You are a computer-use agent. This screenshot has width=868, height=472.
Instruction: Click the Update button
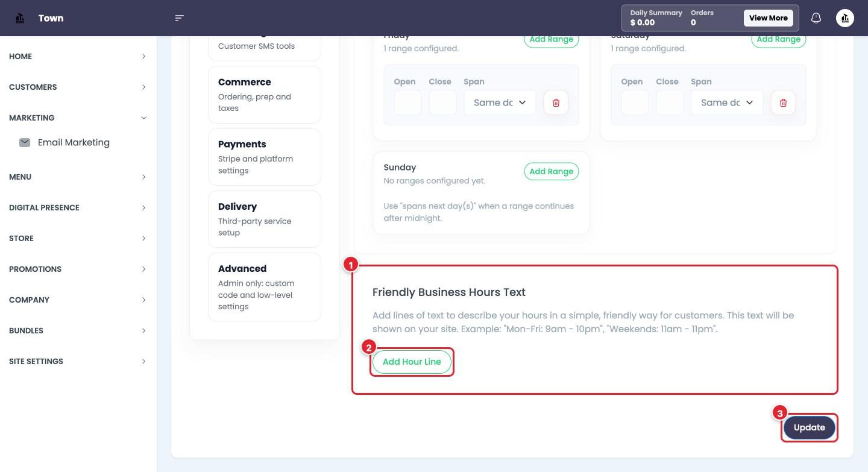pos(809,427)
